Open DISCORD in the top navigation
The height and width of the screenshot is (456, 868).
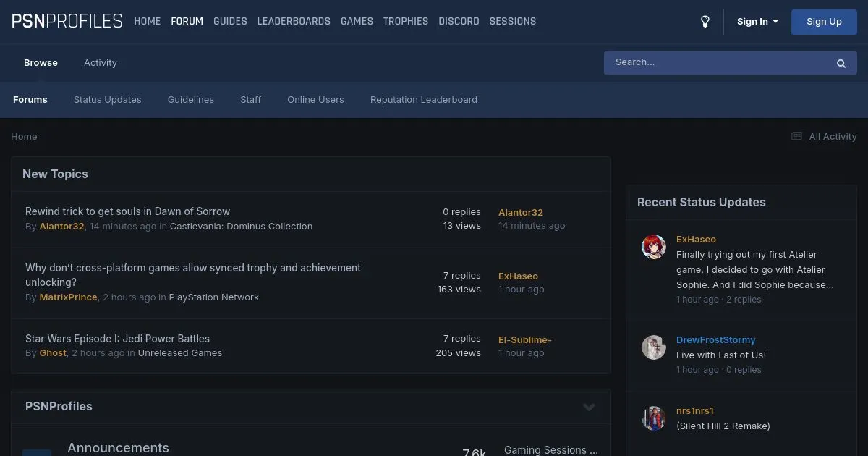coord(459,22)
